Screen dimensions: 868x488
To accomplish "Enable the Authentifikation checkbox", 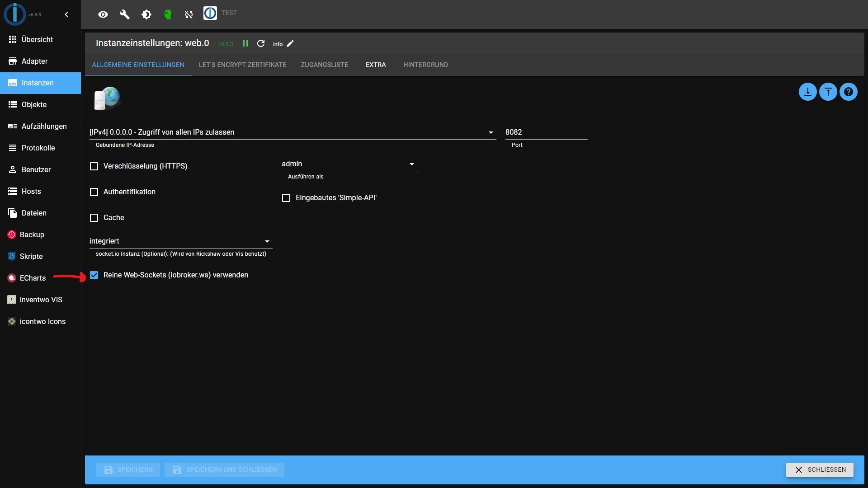I will pos(94,192).
